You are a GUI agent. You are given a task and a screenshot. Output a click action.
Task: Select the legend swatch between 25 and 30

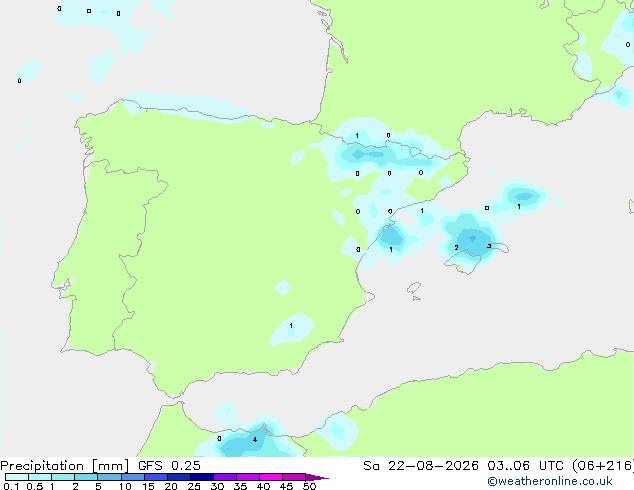[x=202, y=477]
